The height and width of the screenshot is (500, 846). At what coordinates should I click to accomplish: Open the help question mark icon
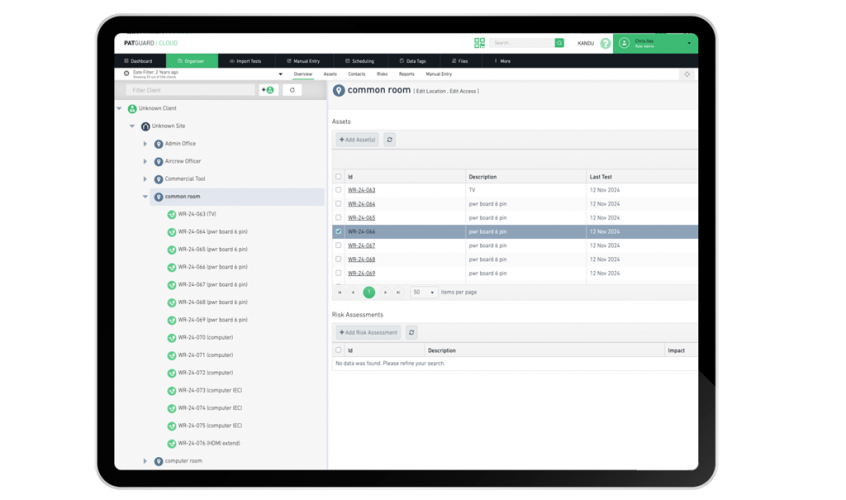tap(605, 43)
